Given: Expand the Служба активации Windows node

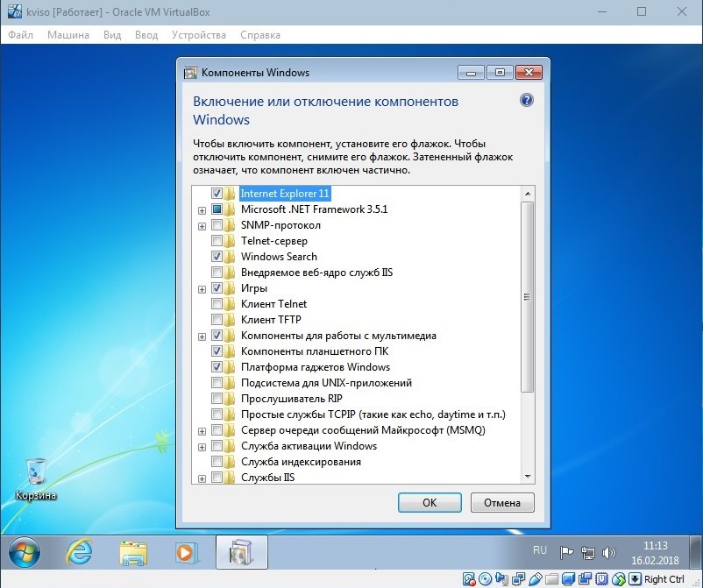Looking at the screenshot, I should (202, 447).
